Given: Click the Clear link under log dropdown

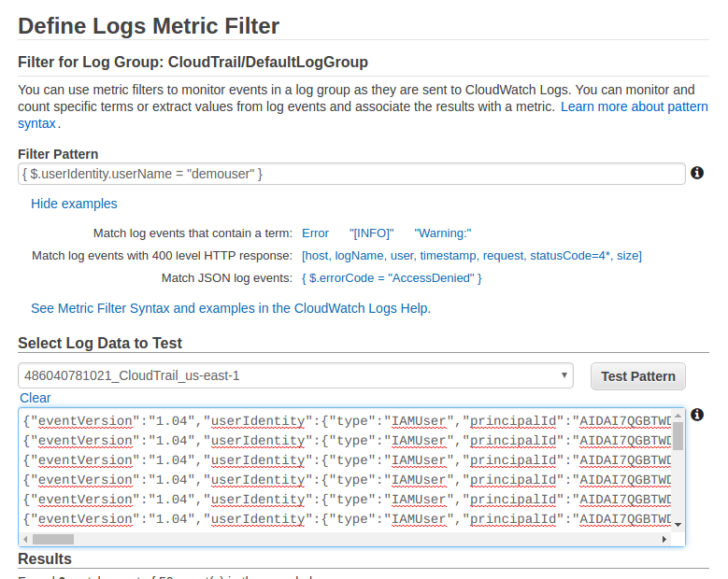Looking at the screenshot, I should point(36,398).
